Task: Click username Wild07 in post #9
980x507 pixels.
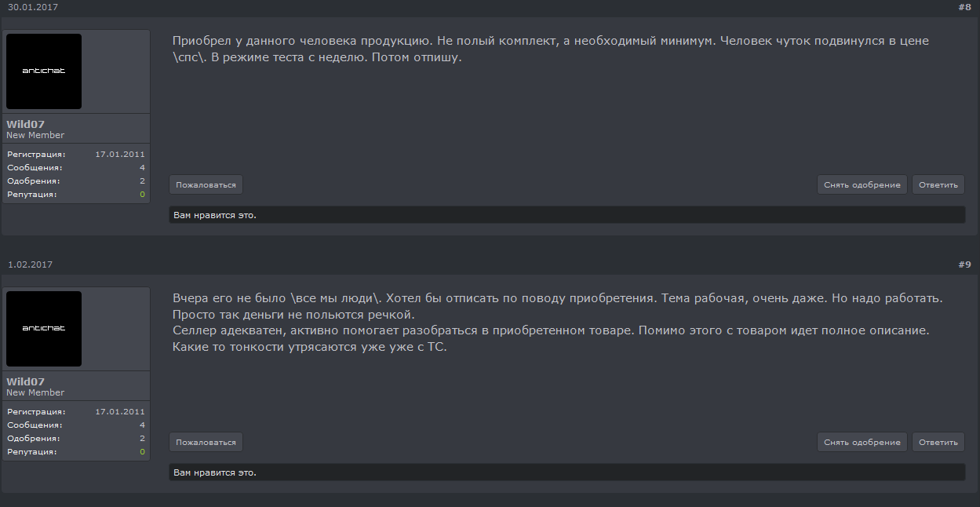Action: [x=25, y=381]
